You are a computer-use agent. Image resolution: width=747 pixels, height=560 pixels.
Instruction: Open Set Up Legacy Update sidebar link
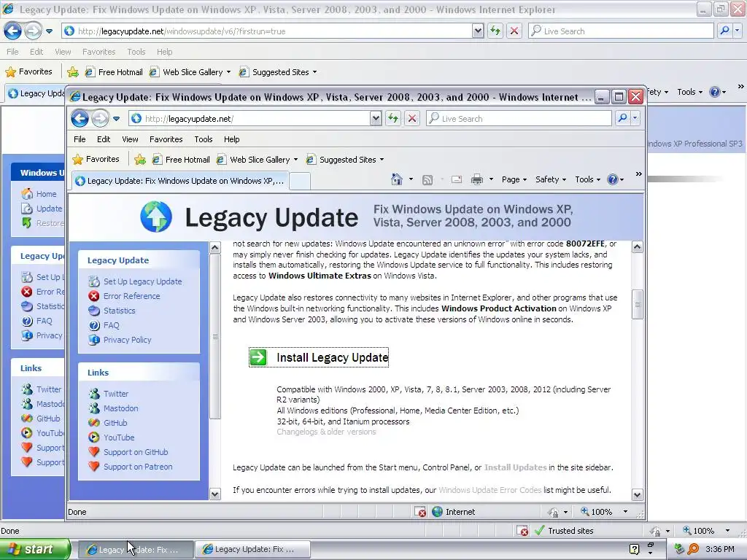coord(142,281)
